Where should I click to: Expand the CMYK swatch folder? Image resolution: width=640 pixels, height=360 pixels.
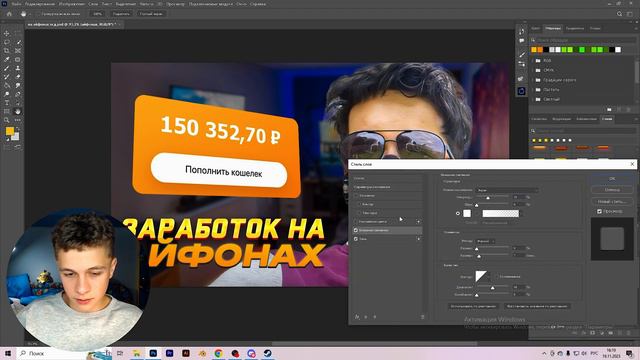point(534,70)
